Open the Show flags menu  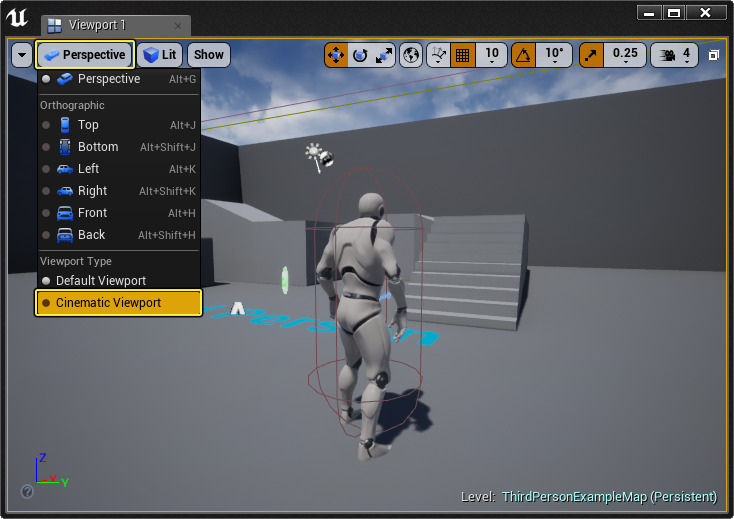(209, 55)
